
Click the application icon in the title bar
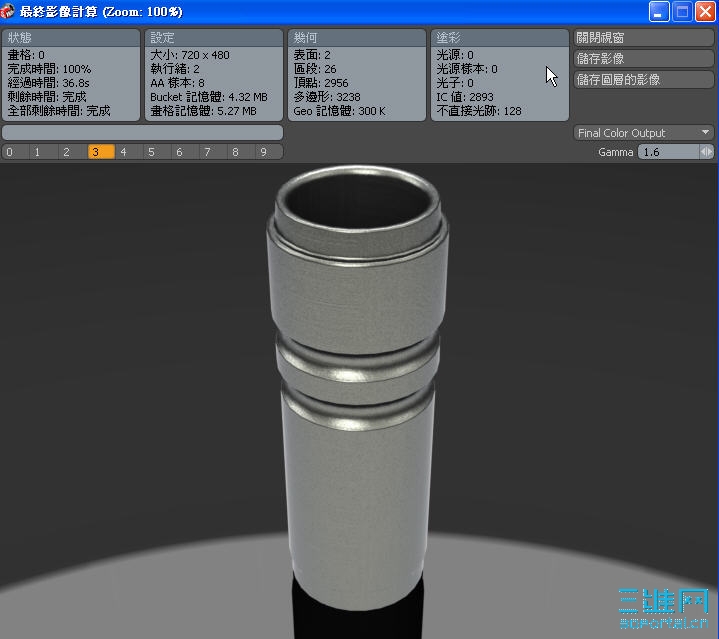click(x=7, y=11)
